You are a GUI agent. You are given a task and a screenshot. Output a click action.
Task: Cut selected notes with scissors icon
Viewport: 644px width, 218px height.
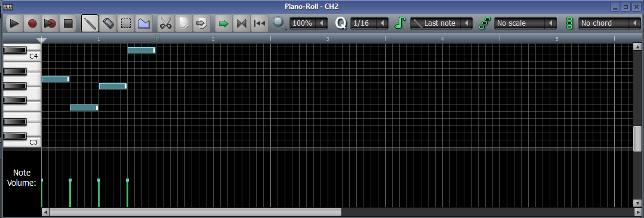[165, 23]
